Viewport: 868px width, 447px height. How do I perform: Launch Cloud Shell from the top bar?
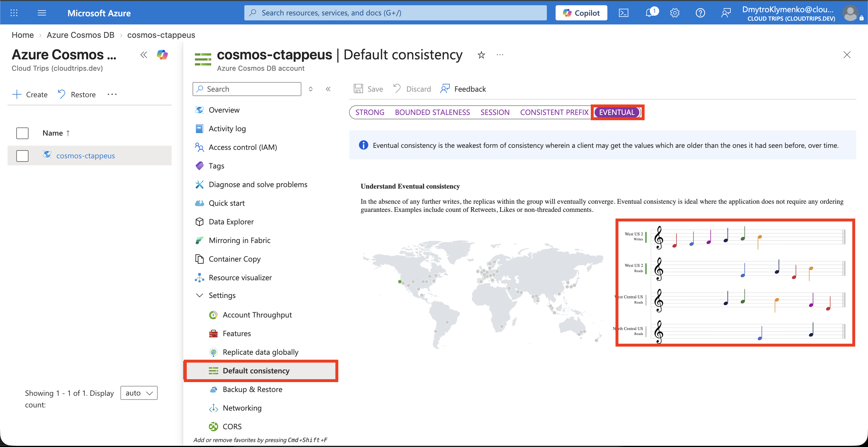(x=623, y=13)
